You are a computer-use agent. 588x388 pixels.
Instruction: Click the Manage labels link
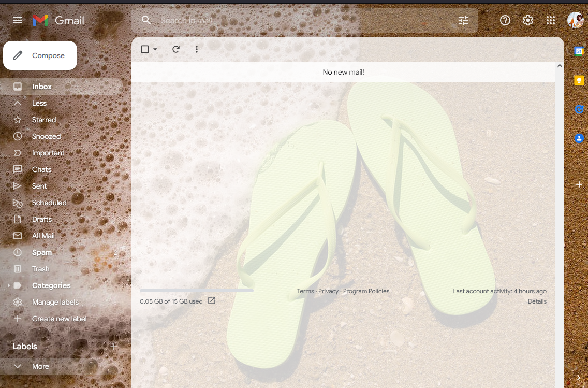[55, 302]
